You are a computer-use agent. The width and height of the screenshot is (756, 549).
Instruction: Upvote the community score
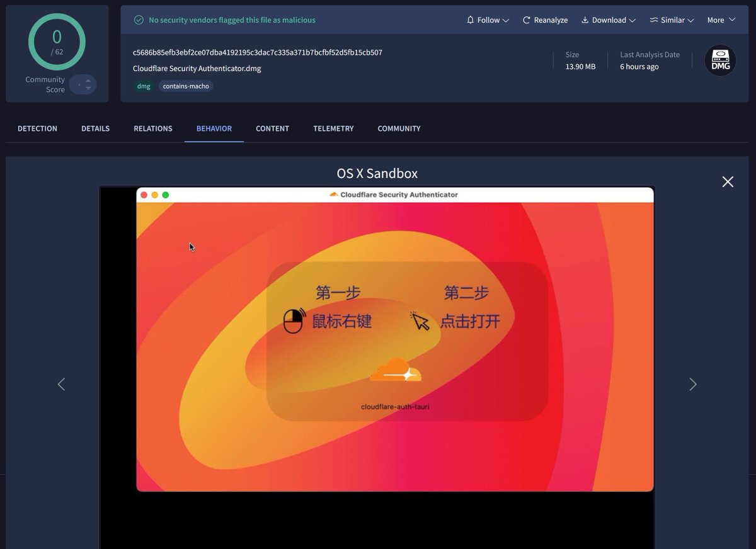pyautogui.click(x=88, y=80)
